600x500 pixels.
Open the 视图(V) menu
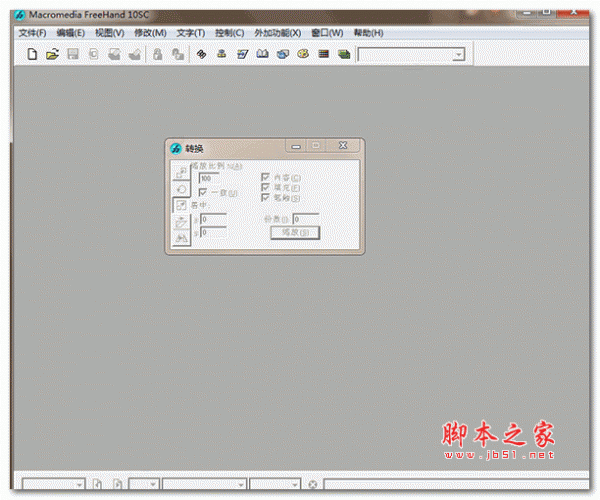pos(110,33)
